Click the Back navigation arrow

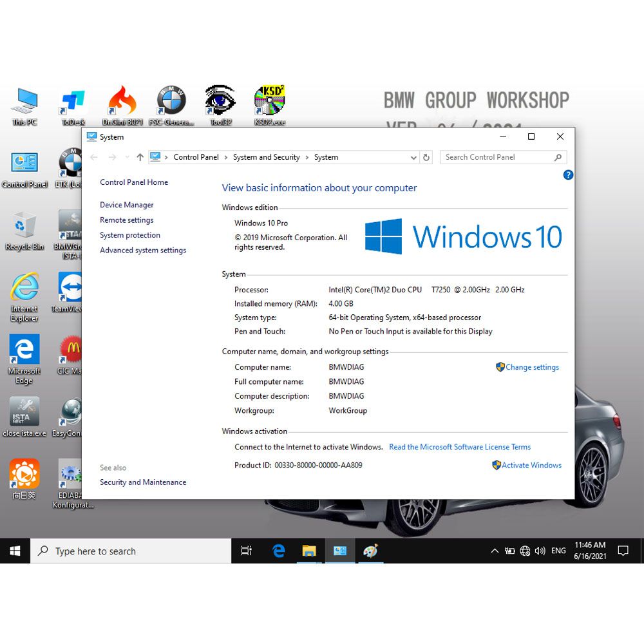[94, 157]
